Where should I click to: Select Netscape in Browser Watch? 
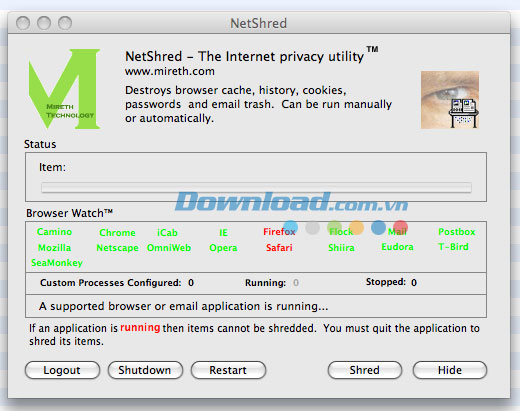(x=117, y=248)
